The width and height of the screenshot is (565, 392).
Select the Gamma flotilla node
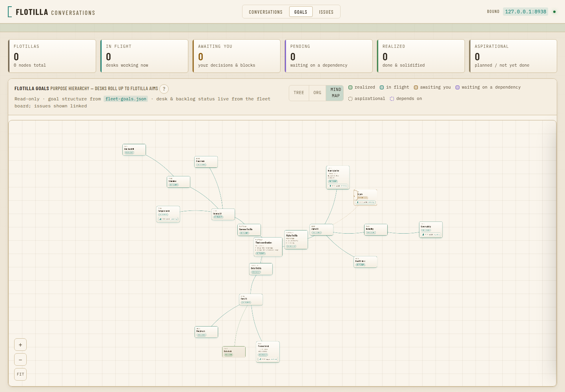249,230
